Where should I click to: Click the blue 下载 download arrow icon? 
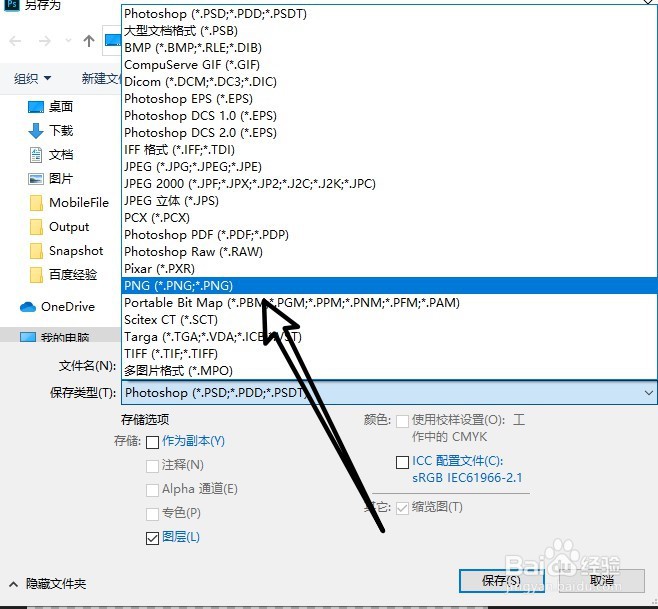[x=36, y=131]
